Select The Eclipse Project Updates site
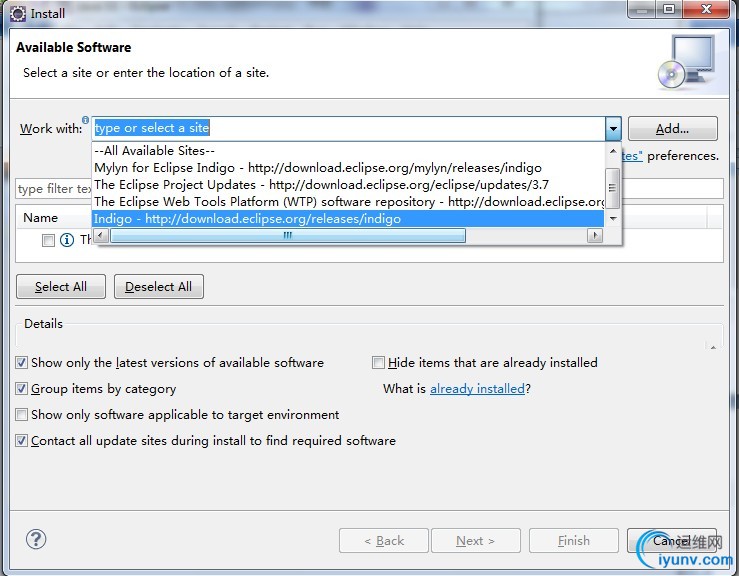The width and height of the screenshot is (739, 576). pos(348,185)
